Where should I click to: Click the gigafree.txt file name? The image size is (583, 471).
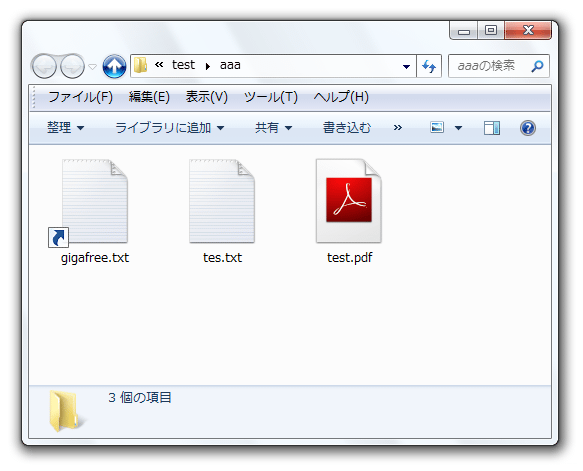95,258
